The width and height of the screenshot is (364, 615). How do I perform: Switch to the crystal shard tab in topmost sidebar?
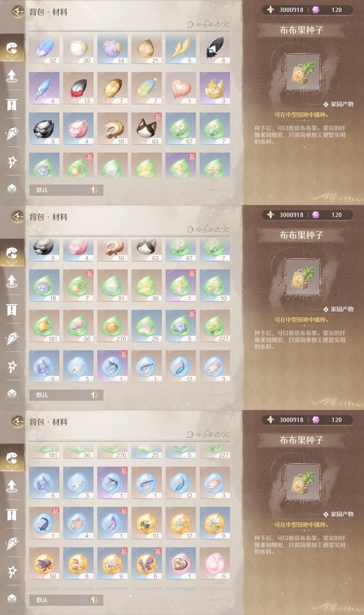[x=12, y=133]
